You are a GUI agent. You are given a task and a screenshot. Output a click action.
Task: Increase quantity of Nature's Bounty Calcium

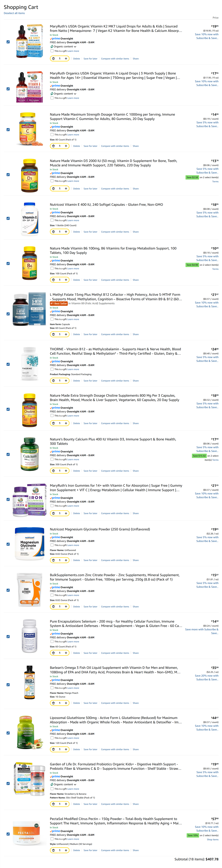pyautogui.click(x=66, y=471)
